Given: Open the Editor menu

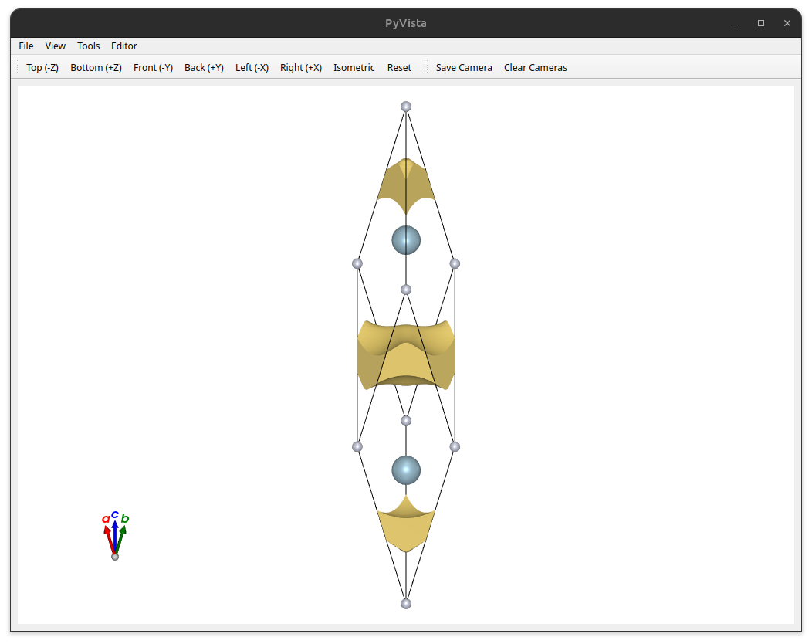Looking at the screenshot, I should pos(123,46).
